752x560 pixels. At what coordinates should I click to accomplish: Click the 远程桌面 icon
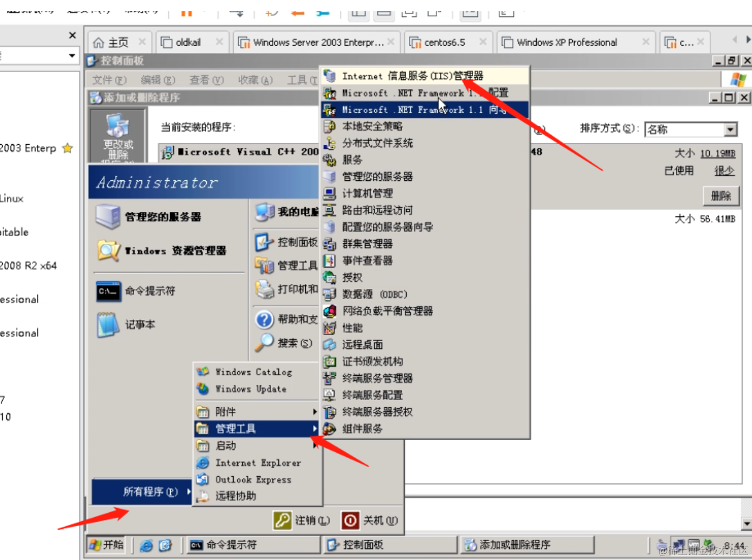[x=330, y=344]
